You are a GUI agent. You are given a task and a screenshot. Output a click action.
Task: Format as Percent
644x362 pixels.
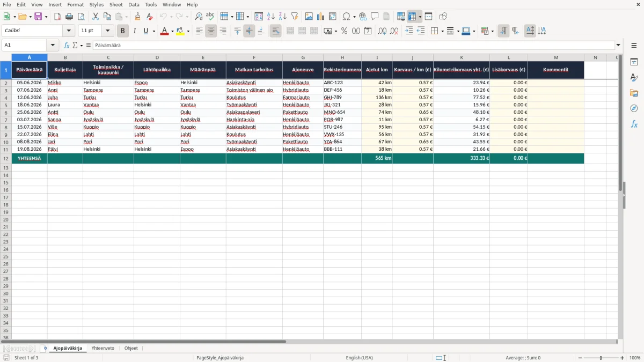coord(345,31)
